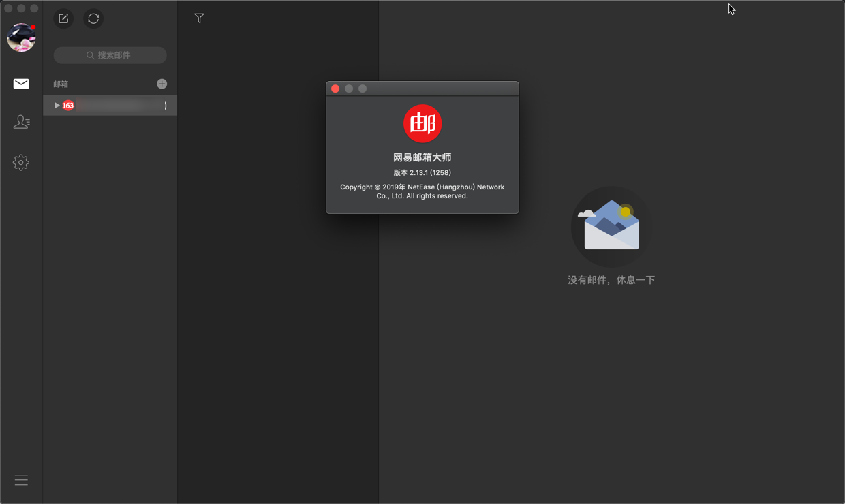
Task: Close the About 网易邮箱大师 dialog
Action: pyautogui.click(x=335, y=89)
